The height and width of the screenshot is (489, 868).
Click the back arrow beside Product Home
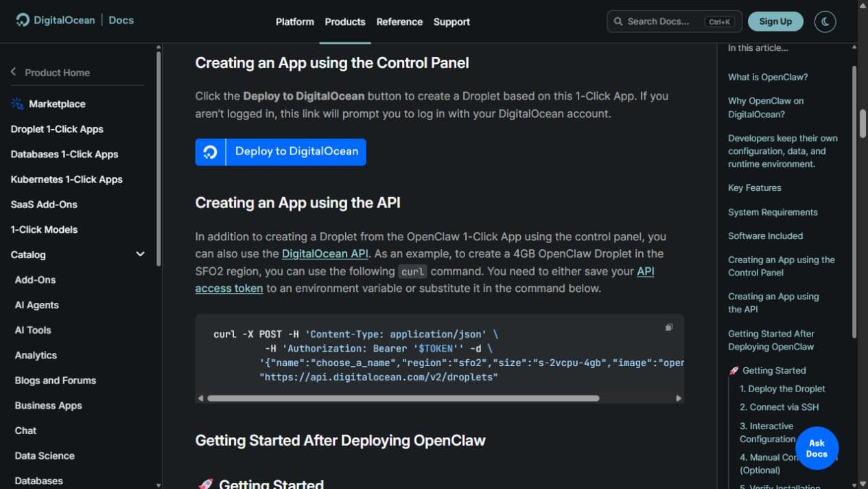(x=13, y=72)
